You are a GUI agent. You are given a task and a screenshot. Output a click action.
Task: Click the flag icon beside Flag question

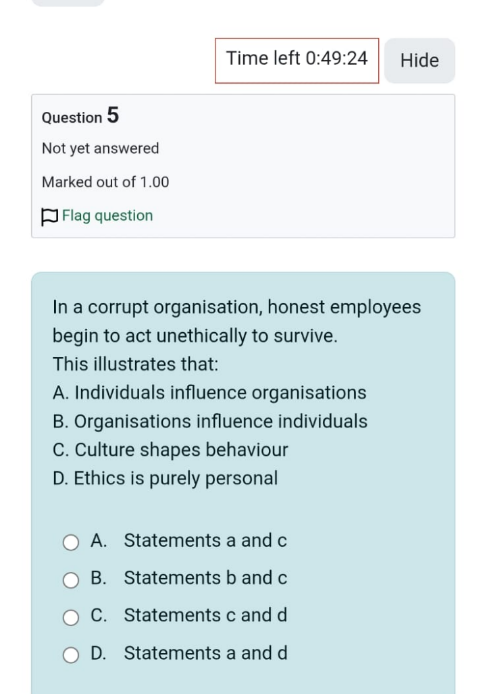(49, 217)
